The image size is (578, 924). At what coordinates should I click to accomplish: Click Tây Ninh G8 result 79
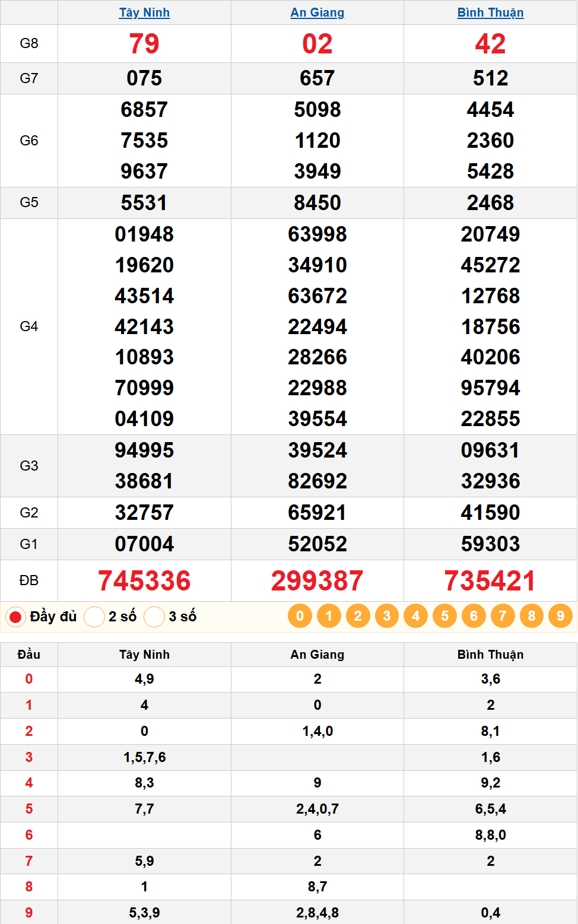coord(144,44)
